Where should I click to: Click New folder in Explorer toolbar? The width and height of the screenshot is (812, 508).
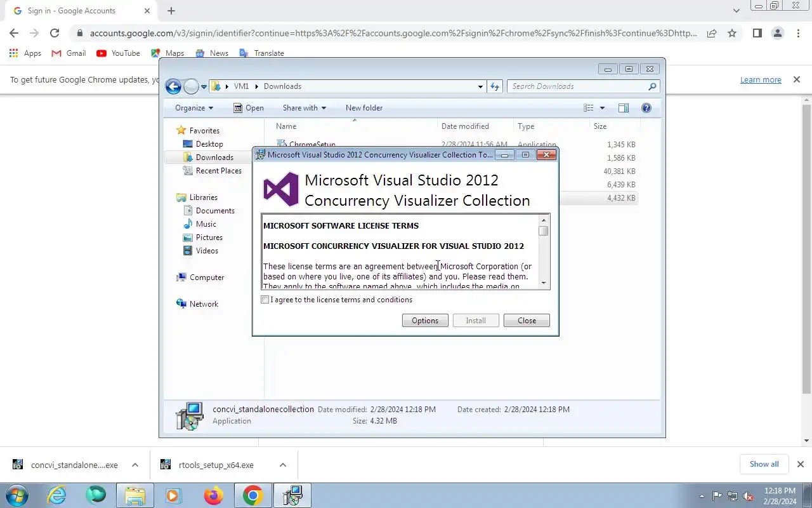click(x=364, y=108)
